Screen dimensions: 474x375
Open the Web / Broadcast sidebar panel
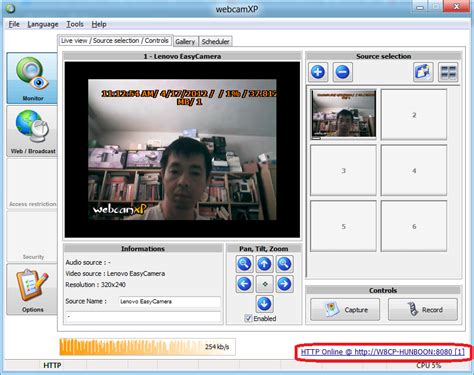tap(32, 131)
